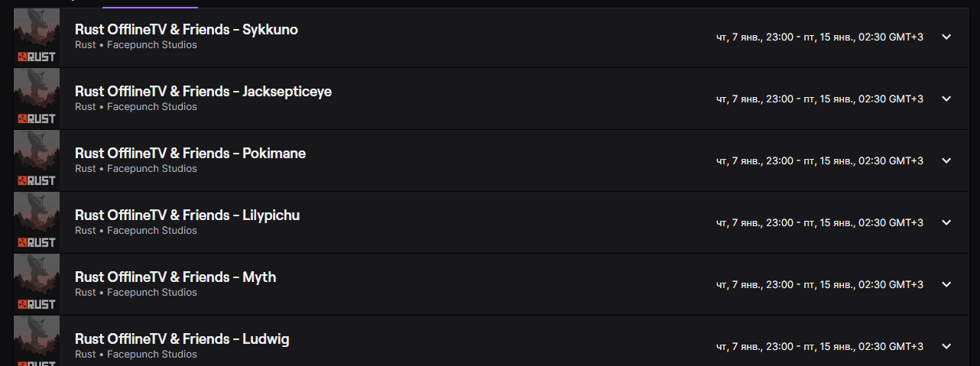Open Rust game thumbnail beside Sykkuno
This screenshot has width=980, height=366.
37,35
